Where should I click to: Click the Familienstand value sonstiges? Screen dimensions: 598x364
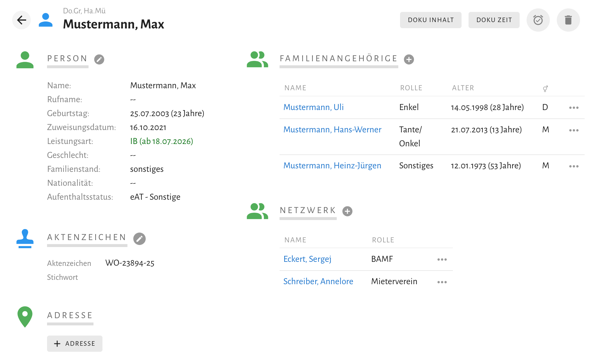pos(147,169)
